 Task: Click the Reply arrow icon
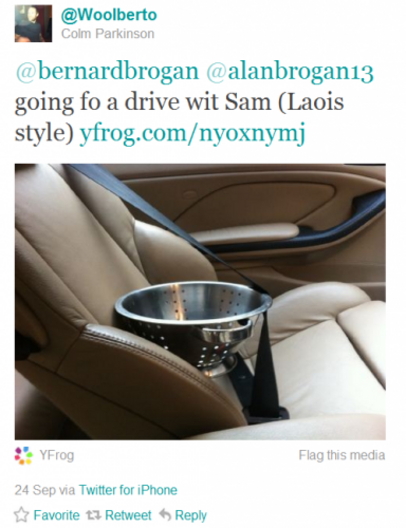coord(165,515)
